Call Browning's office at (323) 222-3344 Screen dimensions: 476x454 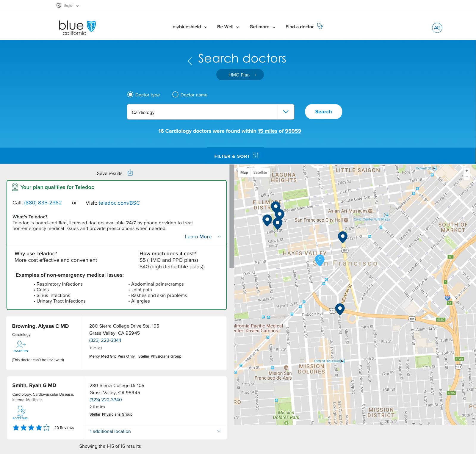105,340
